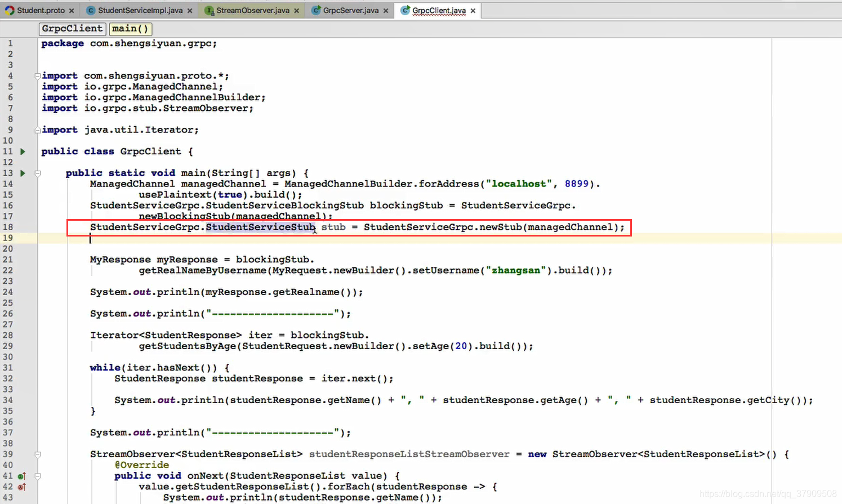Click myResponse.getRealname() println line
Image resolution: width=842 pixels, height=504 pixels.
pos(226,292)
